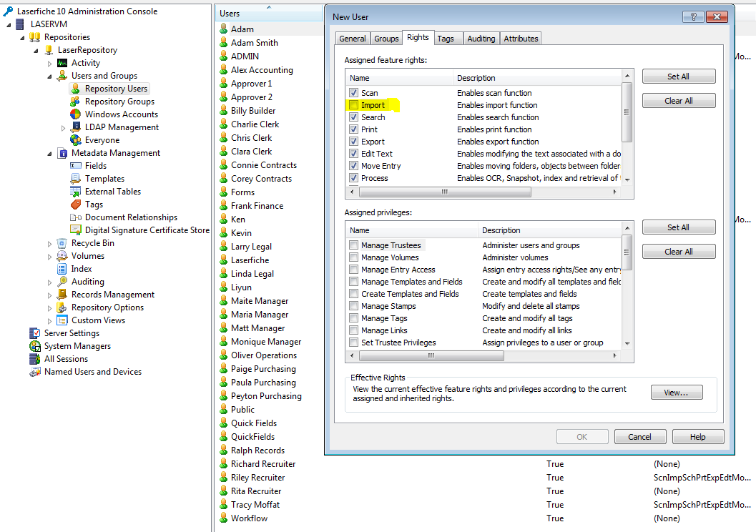Click the Users column header
Screen dimensions: 756x532
tap(269, 13)
